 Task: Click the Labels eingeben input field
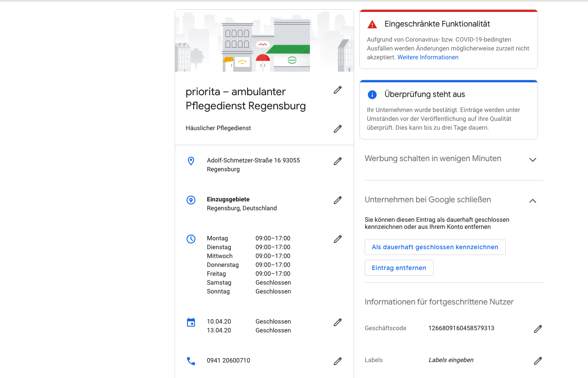(x=451, y=360)
